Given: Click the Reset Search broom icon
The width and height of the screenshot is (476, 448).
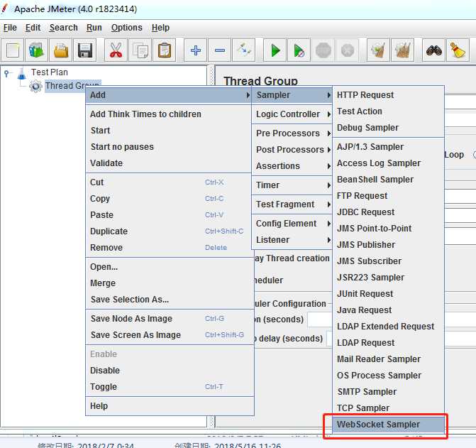Looking at the screenshot, I should point(458,50).
